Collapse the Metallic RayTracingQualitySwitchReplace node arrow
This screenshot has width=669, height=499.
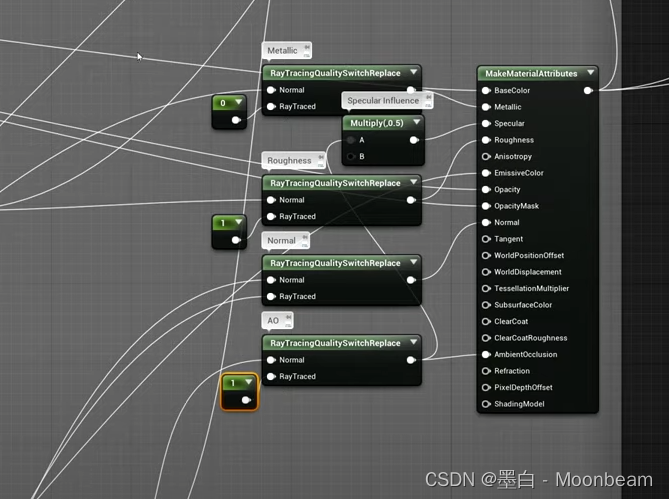(x=414, y=72)
